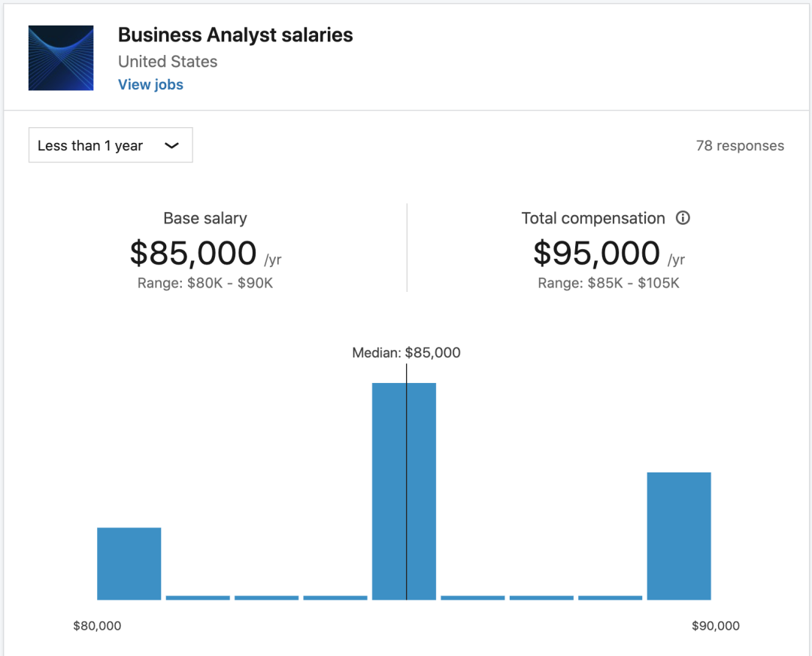Click the $80,000 axis label

(97, 626)
